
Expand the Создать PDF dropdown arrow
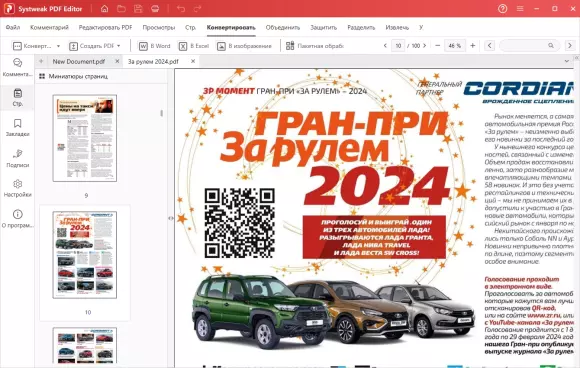point(119,46)
